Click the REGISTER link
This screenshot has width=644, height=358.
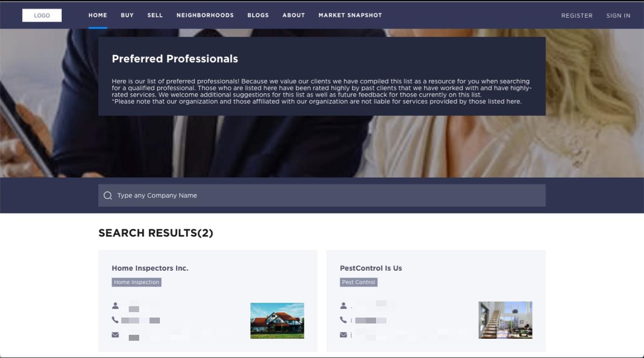click(576, 15)
